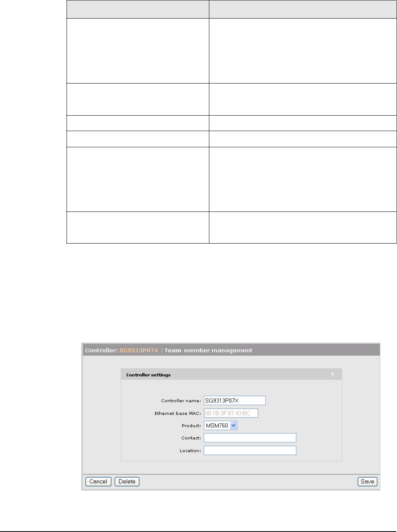Click the Cancel button
The width and height of the screenshot is (397, 532).
[98, 481]
